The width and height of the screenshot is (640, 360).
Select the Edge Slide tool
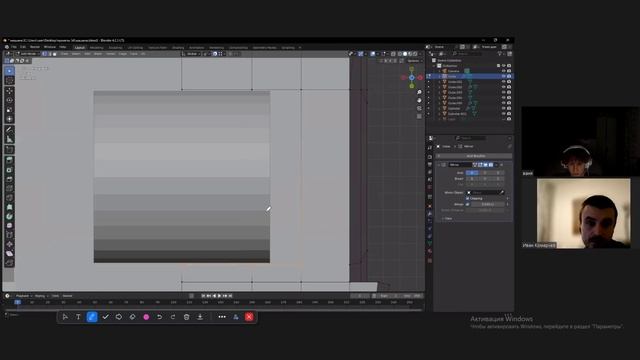click(9, 235)
